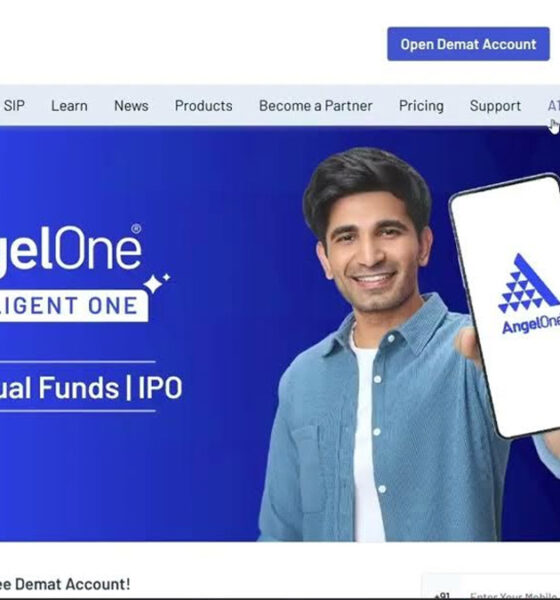This screenshot has width=560, height=600.
Task: Click the registered trademark symbol beside AngelOne
Action: 136,229
